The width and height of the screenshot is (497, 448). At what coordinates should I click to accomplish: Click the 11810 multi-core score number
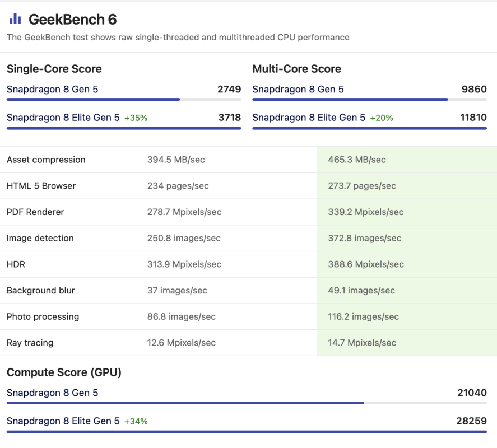click(x=472, y=118)
